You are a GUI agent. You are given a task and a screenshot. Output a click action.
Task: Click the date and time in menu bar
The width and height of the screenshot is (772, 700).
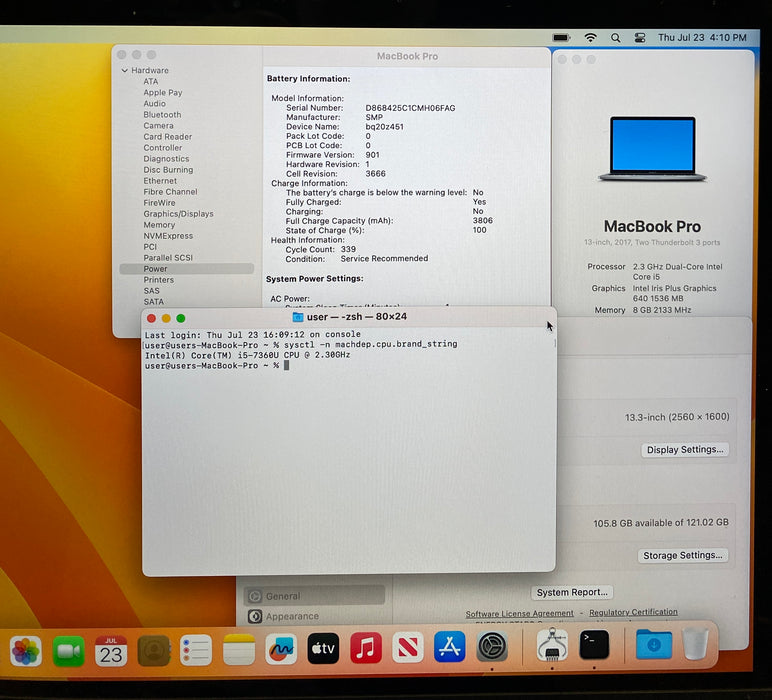(x=702, y=37)
